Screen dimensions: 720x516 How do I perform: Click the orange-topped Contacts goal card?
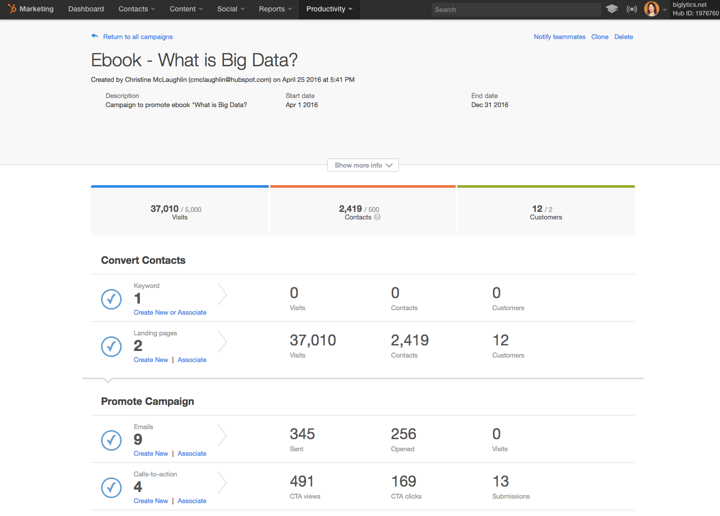(x=363, y=211)
